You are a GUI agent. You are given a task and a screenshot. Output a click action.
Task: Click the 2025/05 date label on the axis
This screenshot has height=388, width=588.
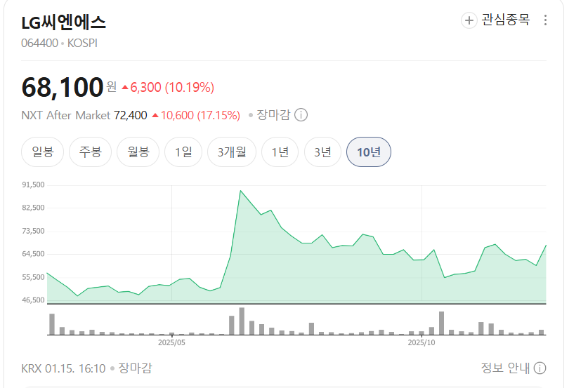(171, 343)
